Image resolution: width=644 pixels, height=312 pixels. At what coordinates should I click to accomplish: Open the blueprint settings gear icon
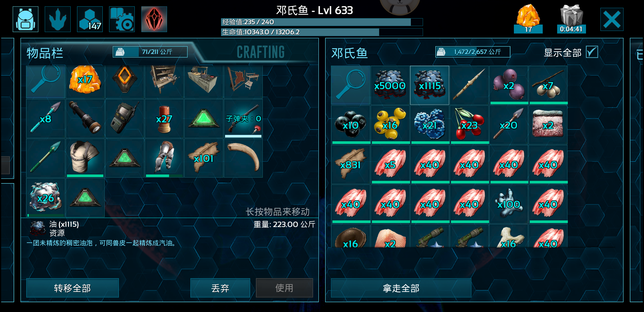pyautogui.click(x=122, y=19)
